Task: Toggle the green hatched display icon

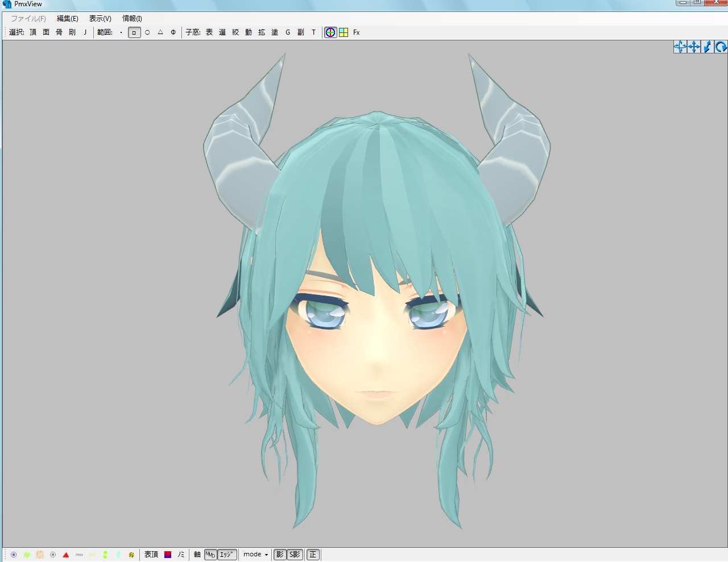Action: tap(27, 555)
